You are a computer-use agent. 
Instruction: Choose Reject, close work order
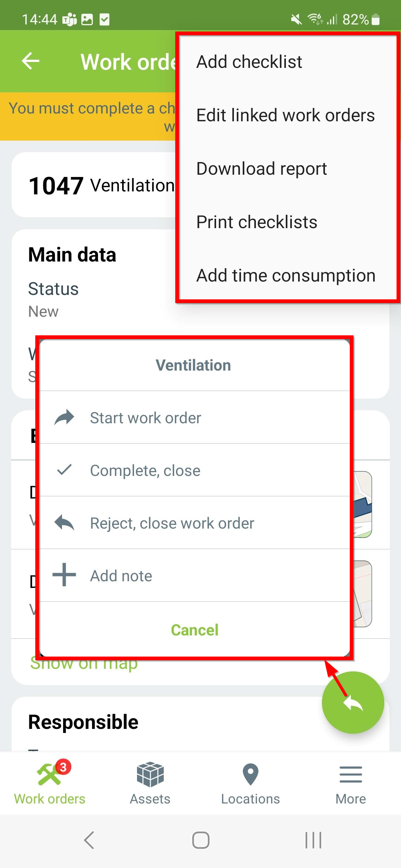tap(195, 523)
